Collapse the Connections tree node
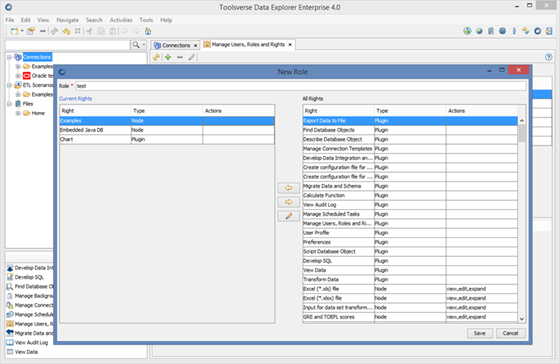Image resolution: width=560 pixels, height=364 pixels. click(x=9, y=57)
